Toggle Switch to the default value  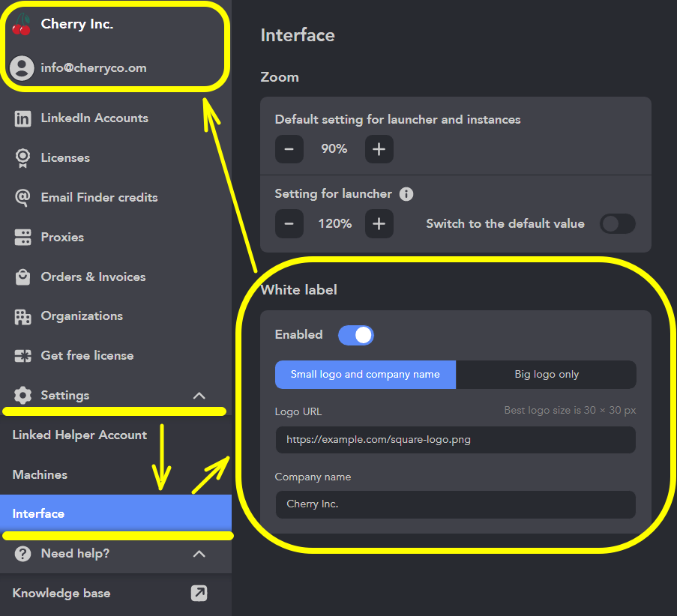pyautogui.click(x=617, y=223)
